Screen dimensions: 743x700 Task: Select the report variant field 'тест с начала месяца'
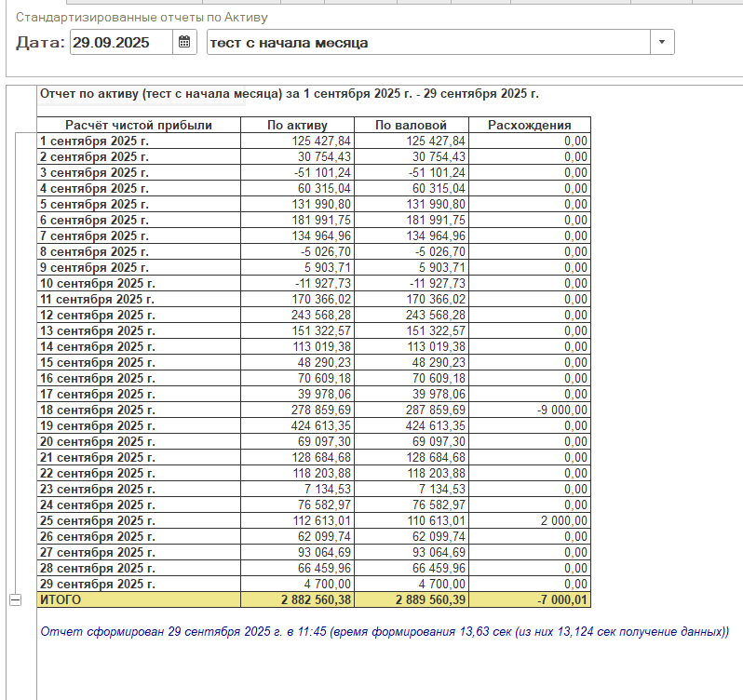(x=429, y=42)
